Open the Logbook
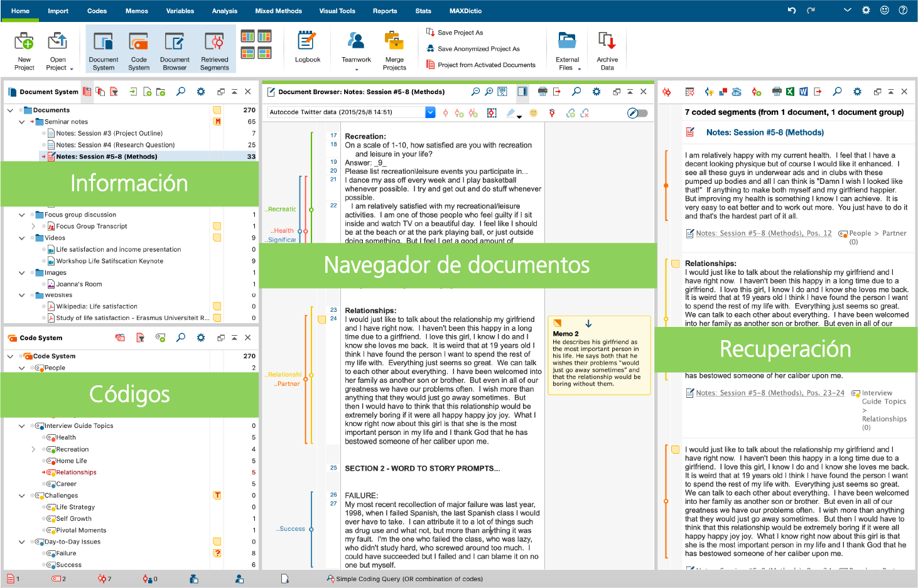This screenshot has height=588, width=918. [x=307, y=48]
